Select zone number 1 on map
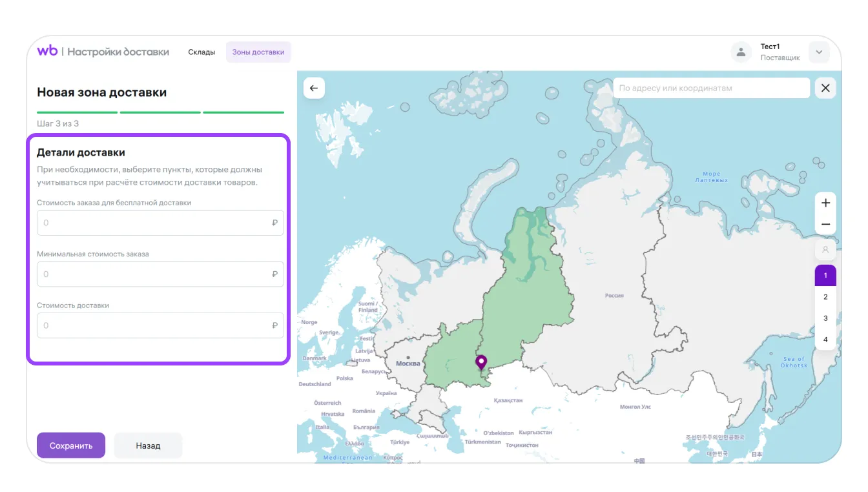The width and height of the screenshot is (868, 492). tap(825, 276)
